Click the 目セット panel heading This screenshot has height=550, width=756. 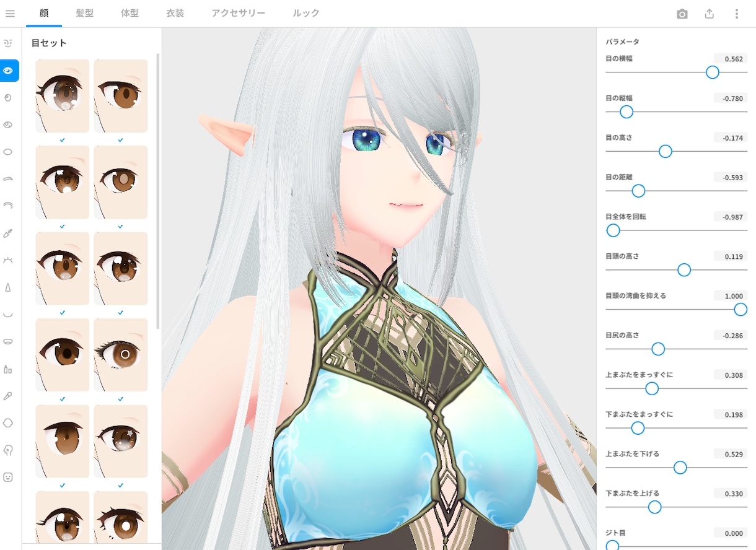pyautogui.click(x=49, y=43)
